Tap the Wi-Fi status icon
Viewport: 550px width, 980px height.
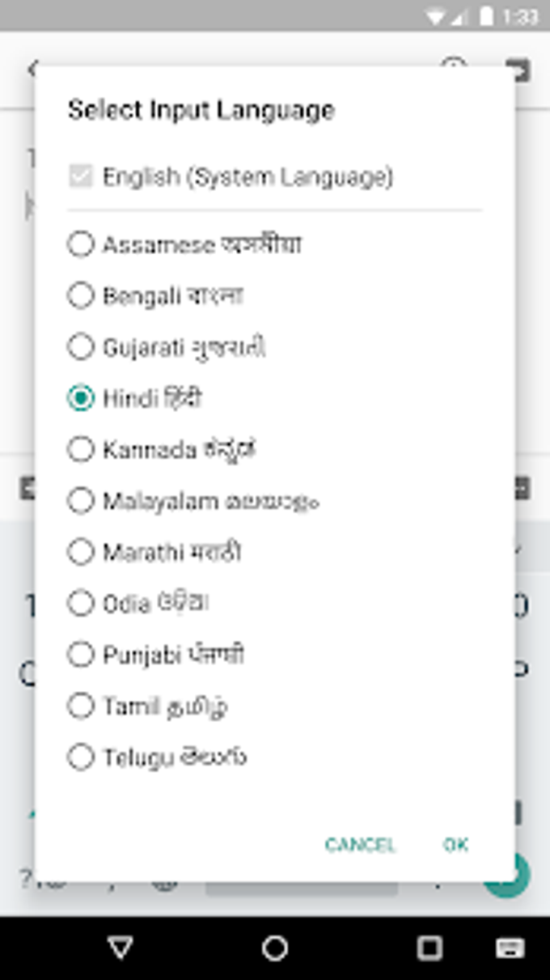pyautogui.click(x=437, y=15)
